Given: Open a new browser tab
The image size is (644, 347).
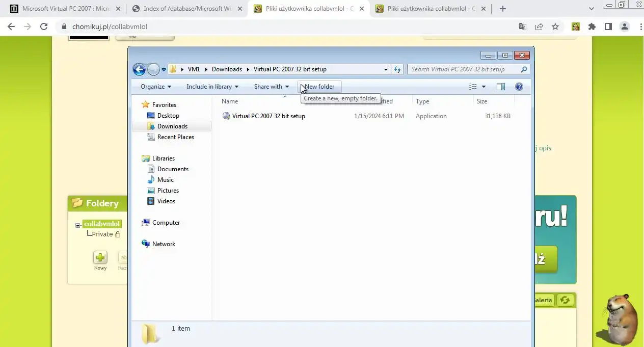Looking at the screenshot, I should [503, 9].
